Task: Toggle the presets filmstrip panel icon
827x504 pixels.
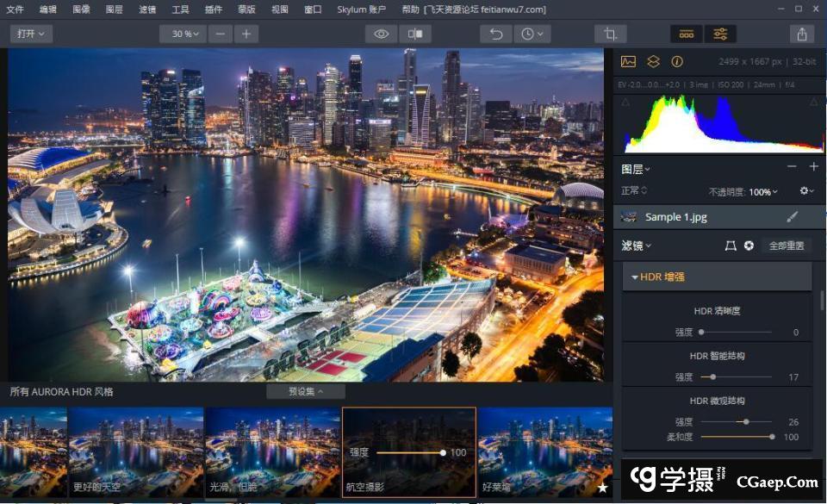Action: click(687, 34)
